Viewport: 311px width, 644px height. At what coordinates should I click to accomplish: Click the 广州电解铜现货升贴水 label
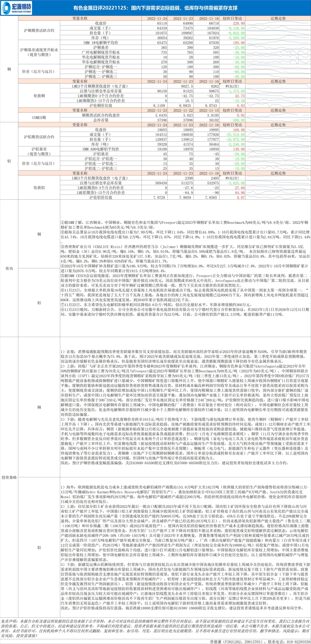pos(101,52)
